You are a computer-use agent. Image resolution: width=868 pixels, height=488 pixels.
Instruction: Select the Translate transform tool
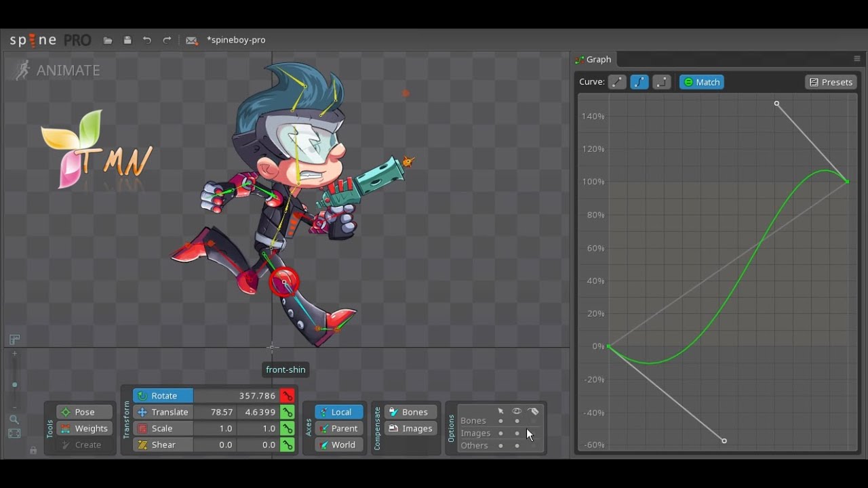click(x=163, y=412)
